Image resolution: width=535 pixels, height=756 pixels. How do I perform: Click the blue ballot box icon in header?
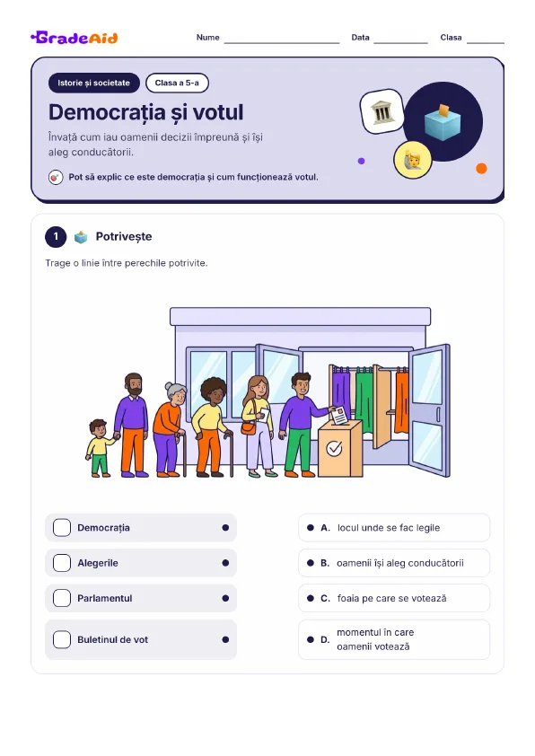pos(443,121)
